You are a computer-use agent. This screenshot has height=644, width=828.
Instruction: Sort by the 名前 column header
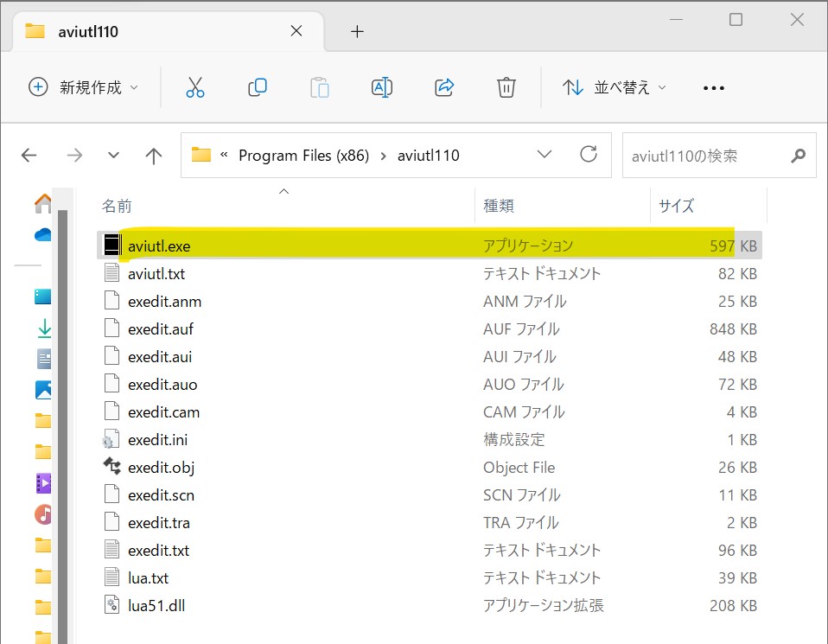(x=117, y=206)
